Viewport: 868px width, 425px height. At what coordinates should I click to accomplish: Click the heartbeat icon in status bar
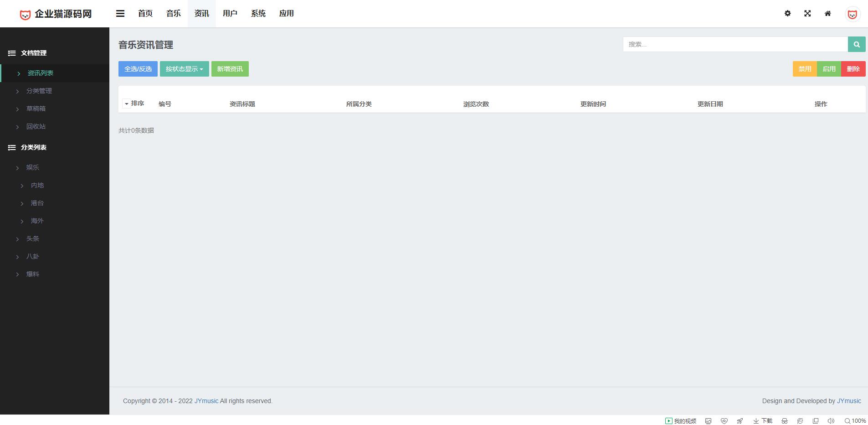(x=724, y=421)
